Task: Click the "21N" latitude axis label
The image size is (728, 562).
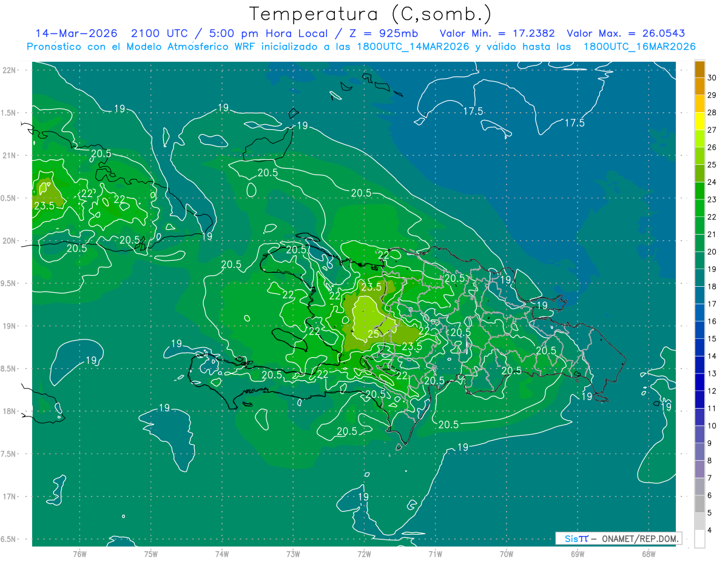Action: pos(9,156)
